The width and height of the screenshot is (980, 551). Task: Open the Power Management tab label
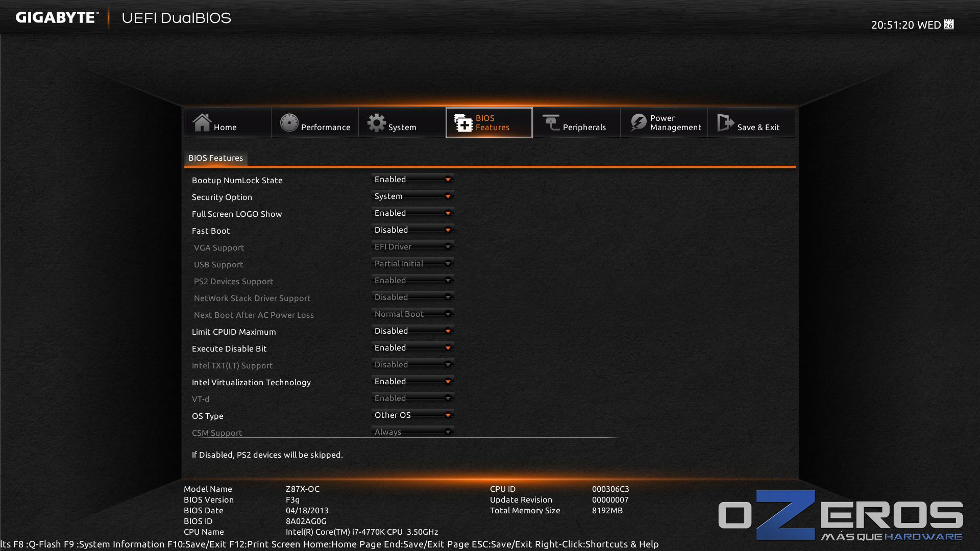tap(676, 122)
